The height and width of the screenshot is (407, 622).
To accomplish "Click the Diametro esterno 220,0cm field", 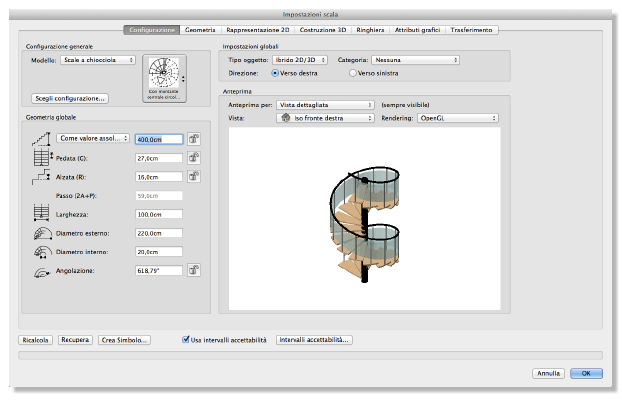I will point(159,233).
